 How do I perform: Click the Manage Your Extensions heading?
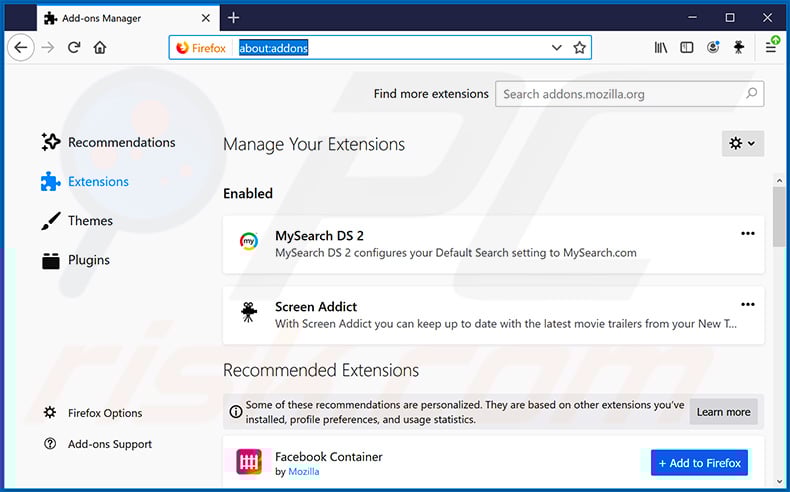pyautogui.click(x=314, y=145)
